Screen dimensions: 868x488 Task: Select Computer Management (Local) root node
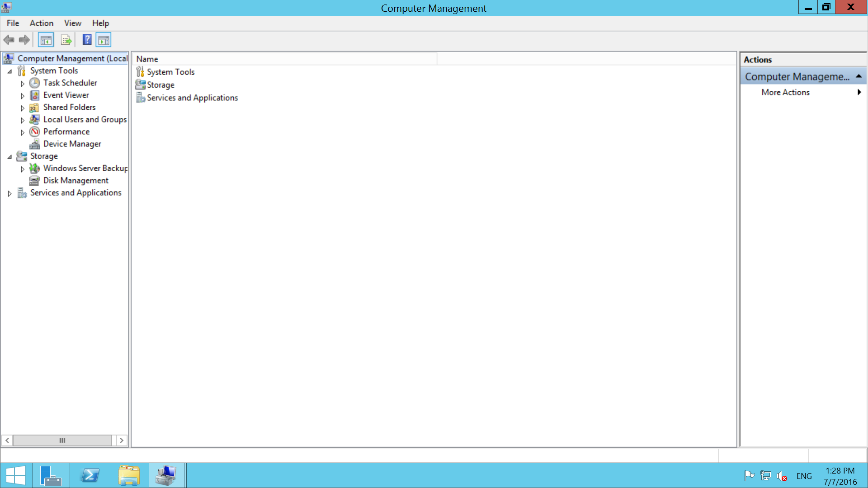[65, 58]
